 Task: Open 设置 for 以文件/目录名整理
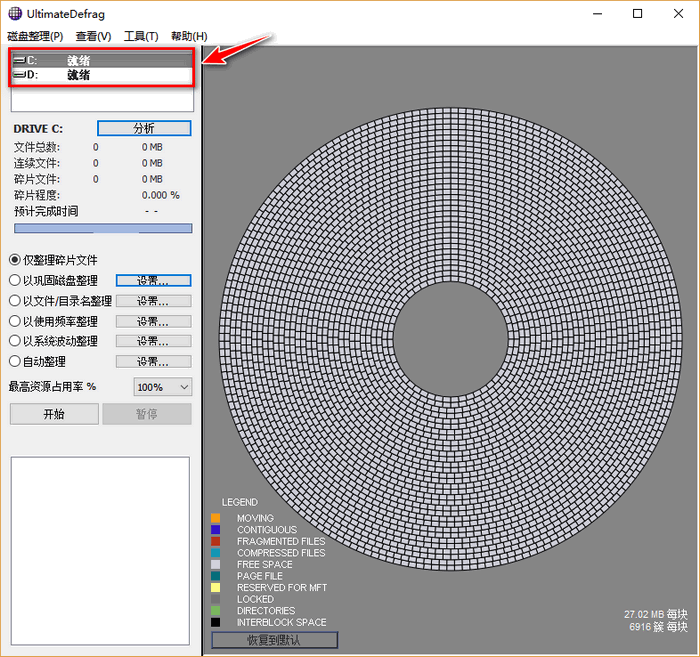pyautogui.click(x=154, y=301)
